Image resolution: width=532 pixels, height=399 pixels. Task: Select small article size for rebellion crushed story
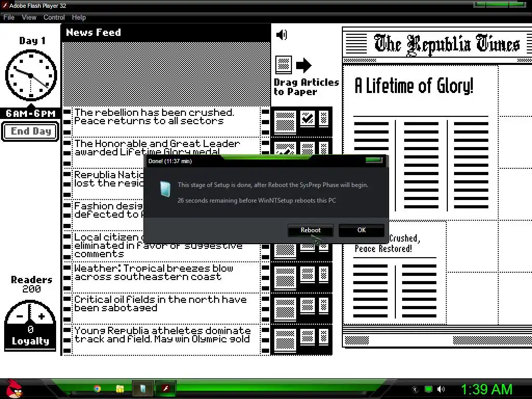tap(324, 118)
